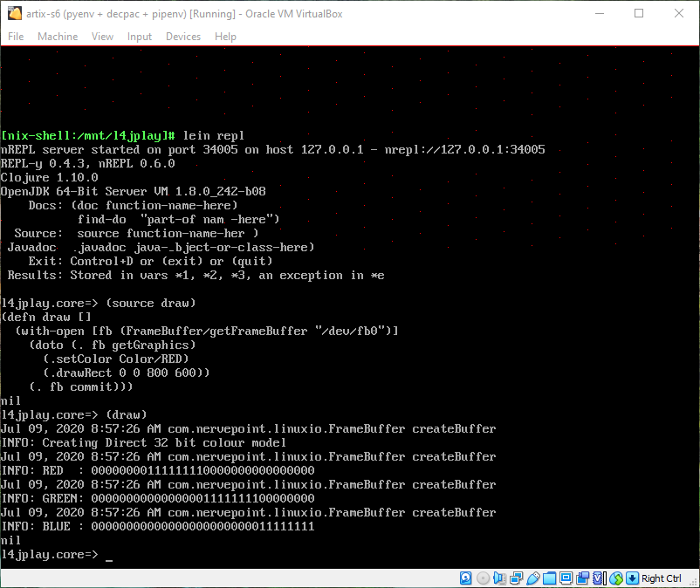Click the 'INFO: Creating Direct 32 bit' line
The width and height of the screenshot is (700, 588).
point(143,443)
